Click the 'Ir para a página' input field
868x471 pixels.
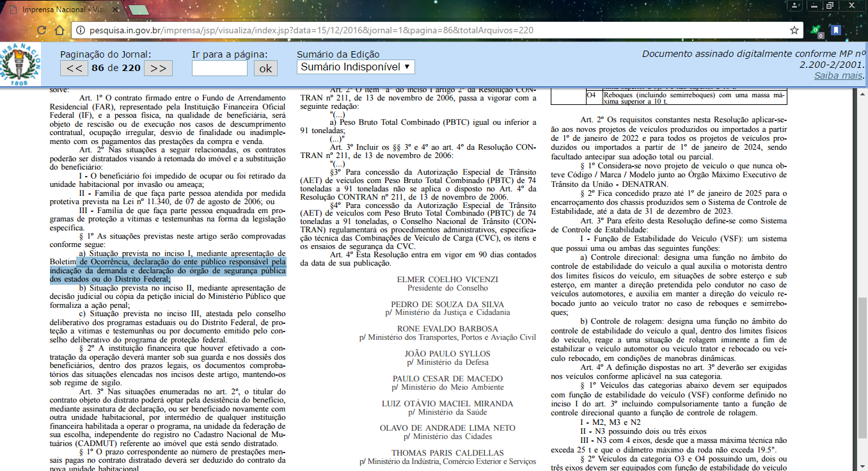(219, 68)
